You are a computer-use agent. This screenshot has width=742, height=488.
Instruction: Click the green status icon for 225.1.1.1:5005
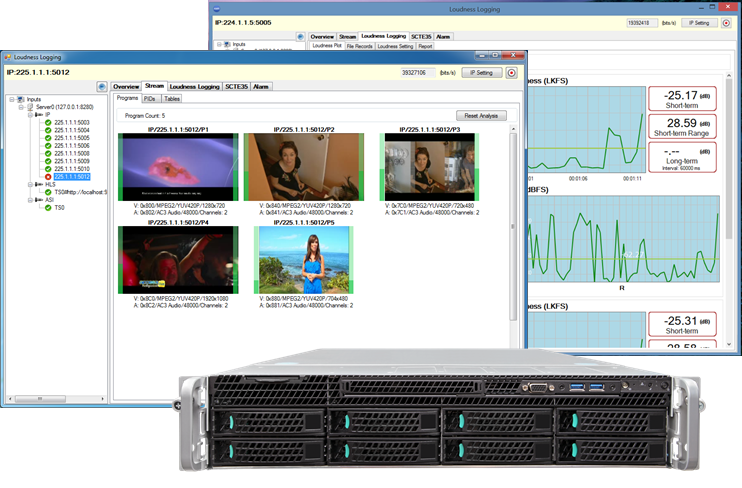click(48, 138)
